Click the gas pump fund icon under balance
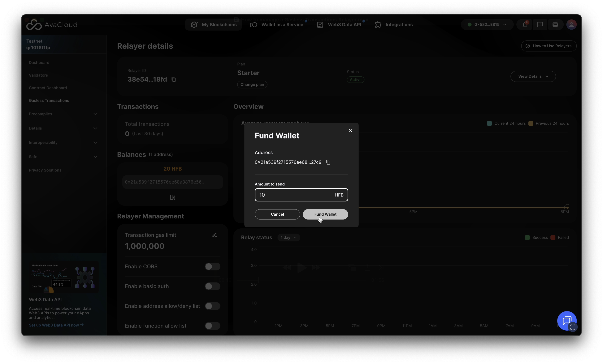Image resolution: width=603 pixels, height=364 pixels. coord(172,197)
